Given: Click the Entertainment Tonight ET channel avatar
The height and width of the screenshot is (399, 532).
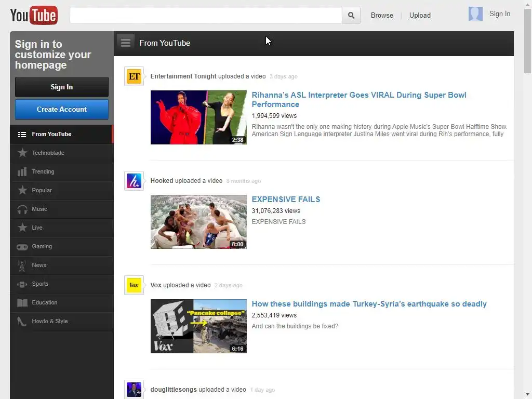Looking at the screenshot, I should tap(134, 76).
